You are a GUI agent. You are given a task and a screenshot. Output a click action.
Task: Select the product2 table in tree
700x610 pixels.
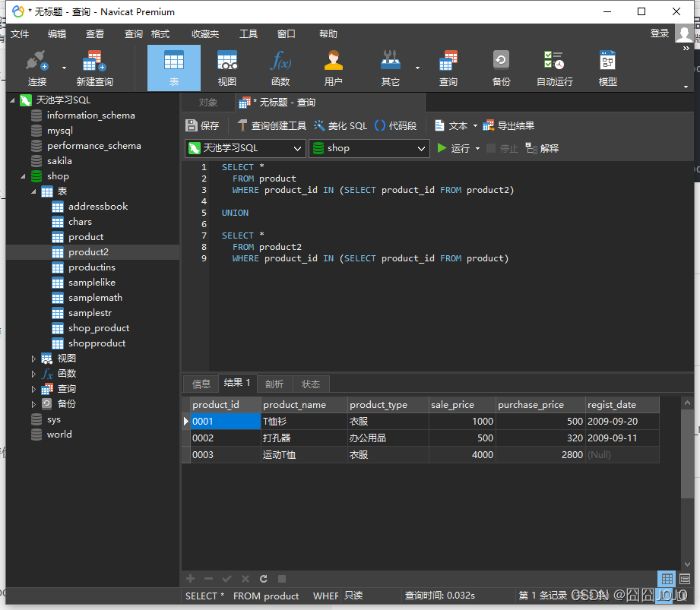88,252
